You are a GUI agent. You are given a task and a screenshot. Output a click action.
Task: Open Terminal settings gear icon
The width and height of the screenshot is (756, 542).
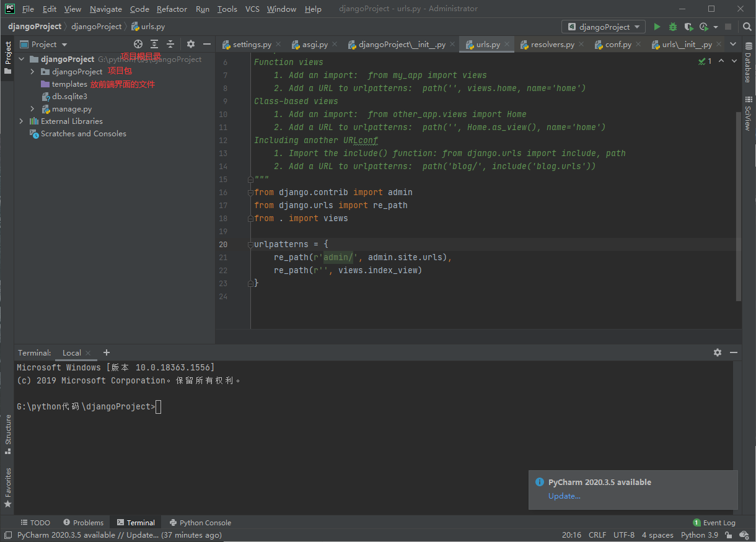pos(718,352)
